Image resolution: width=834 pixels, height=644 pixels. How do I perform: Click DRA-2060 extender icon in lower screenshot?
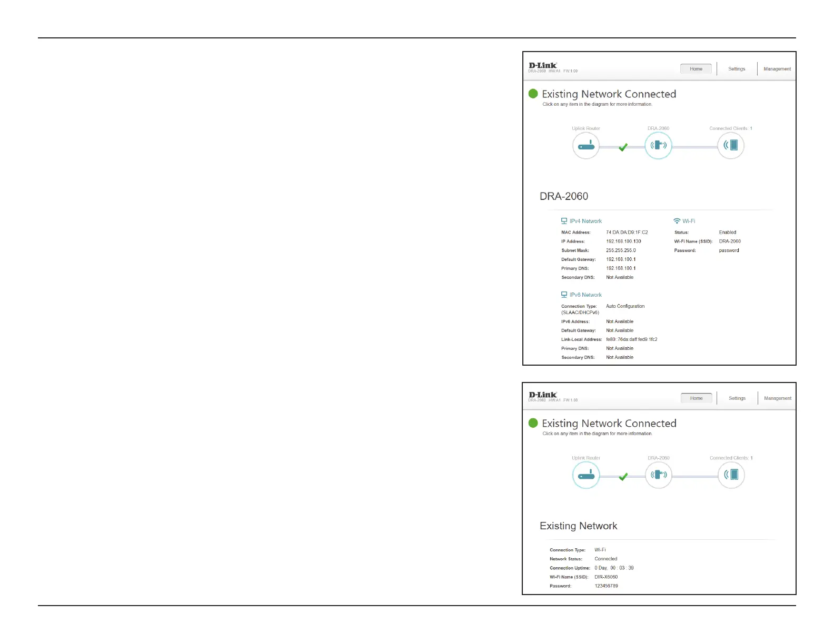pos(658,475)
